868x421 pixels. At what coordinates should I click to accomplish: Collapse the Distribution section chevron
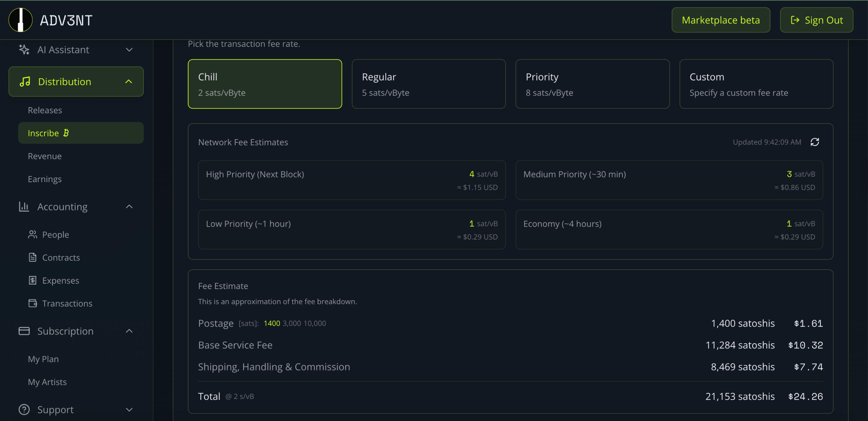point(129,82)
